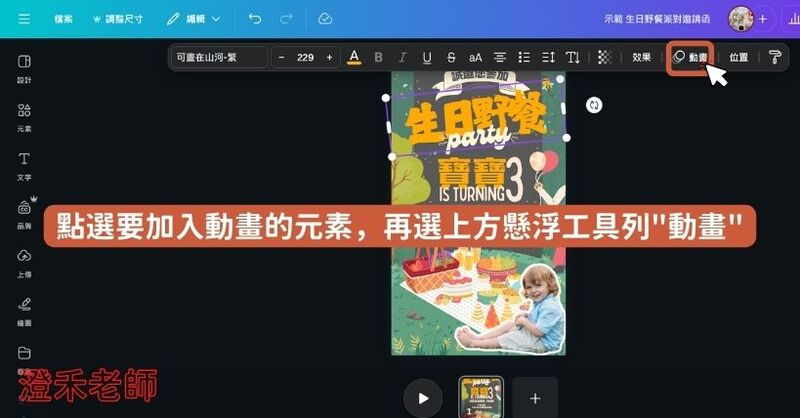Viewport: 800px width, 418px height.
Task: Open the 上傳 (Uploads) sidebar panel
Action: tap(24, 262)
